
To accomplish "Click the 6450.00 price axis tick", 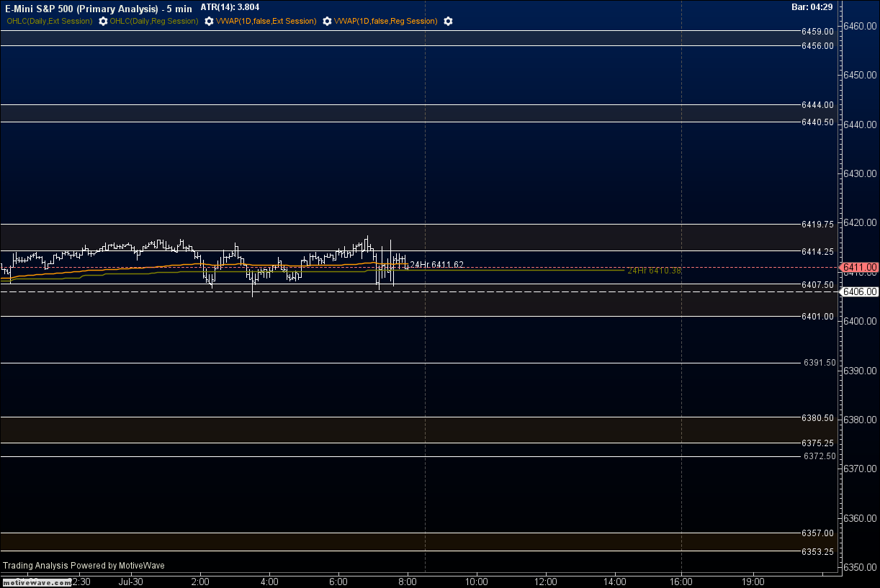I will [x=861, y=75].
